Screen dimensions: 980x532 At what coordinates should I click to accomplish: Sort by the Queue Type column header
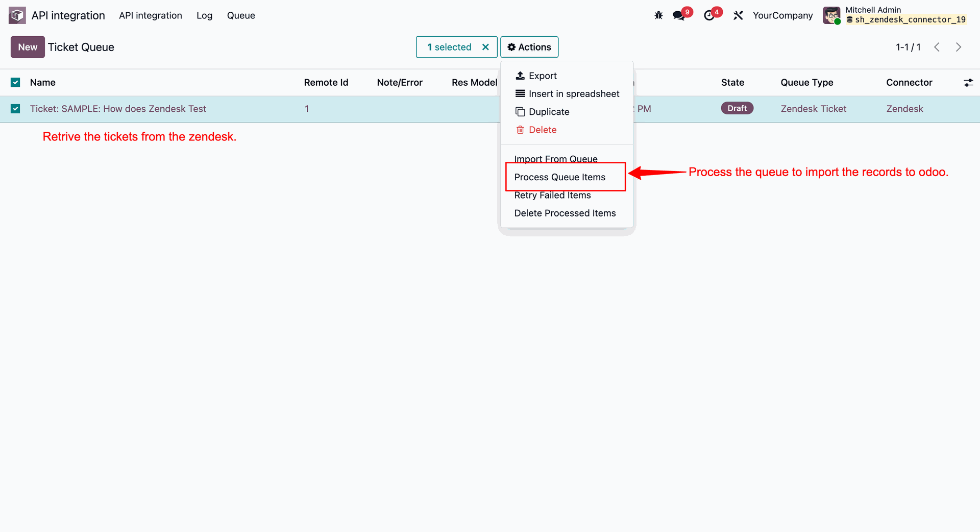(807, 82)
